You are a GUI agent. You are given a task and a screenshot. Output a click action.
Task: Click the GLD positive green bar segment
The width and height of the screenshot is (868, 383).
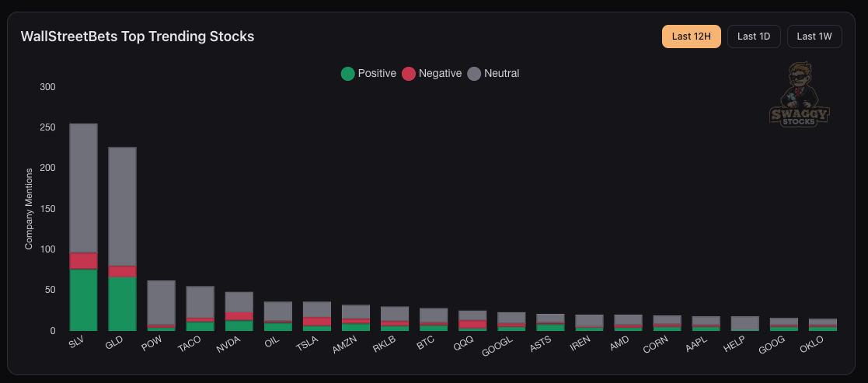tap(122, 304)
